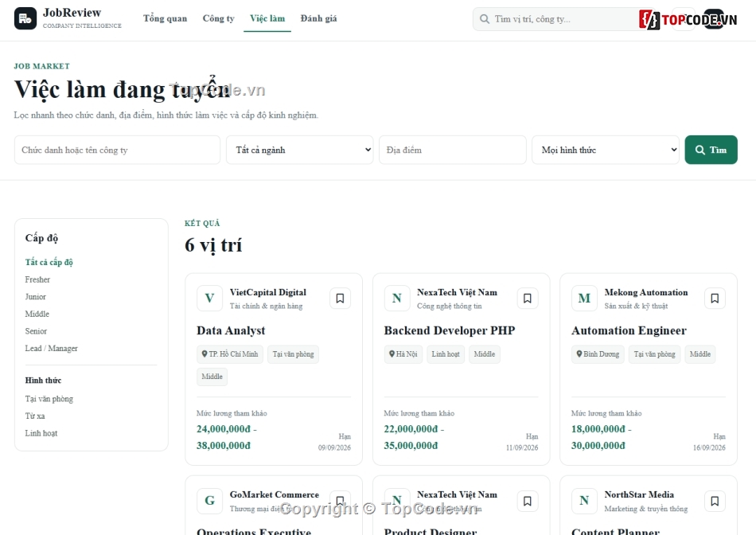Focus the Chức danh hoặc tên công ty field
756x535 pixels.
117,150
